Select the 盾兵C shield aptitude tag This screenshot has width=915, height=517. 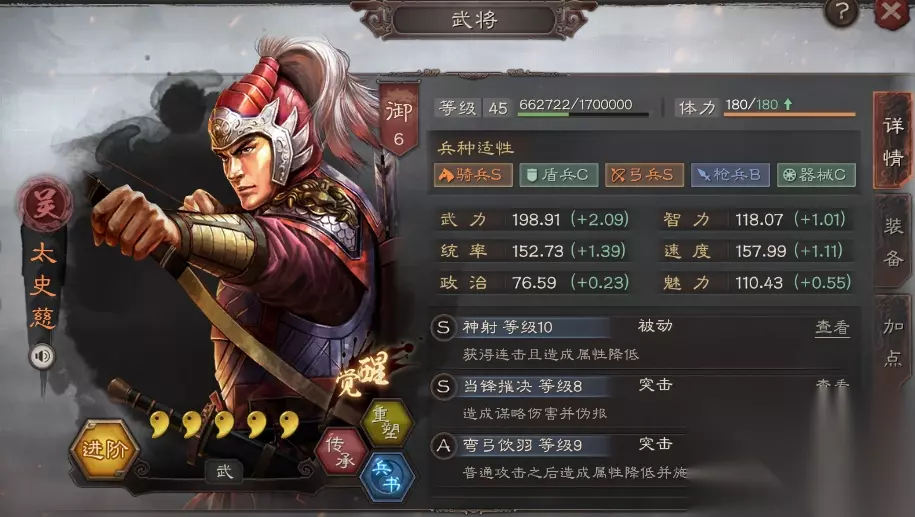coord(559,175)
